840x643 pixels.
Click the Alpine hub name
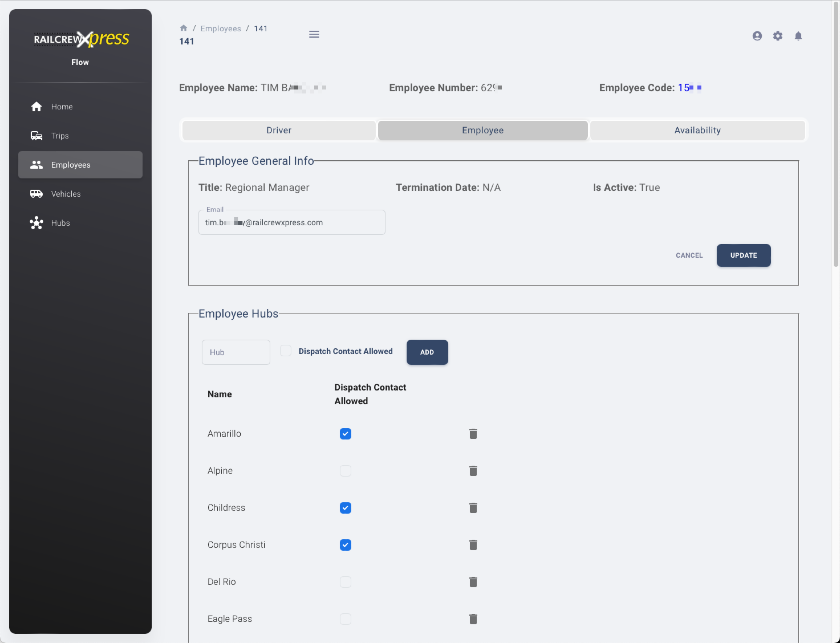[220, 471]
